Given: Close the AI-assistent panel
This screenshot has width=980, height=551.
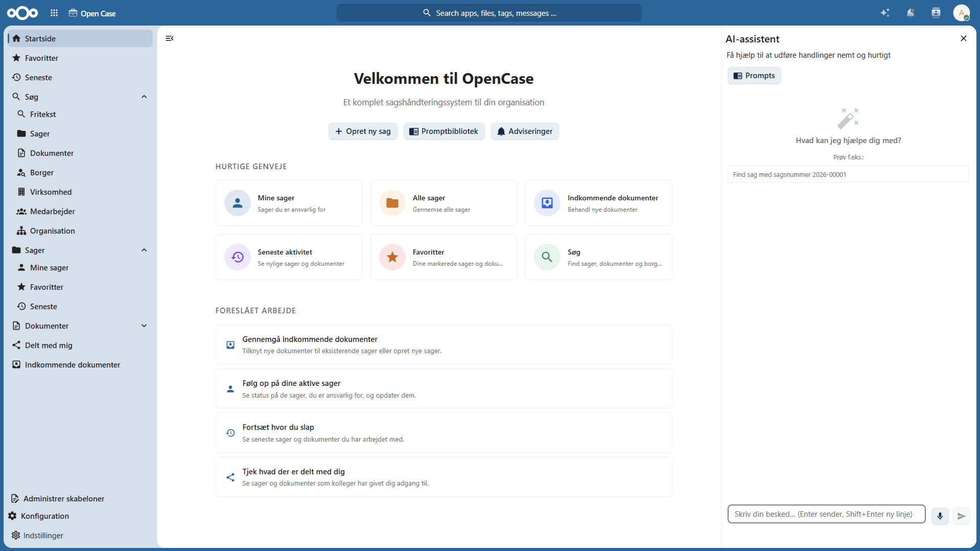Looking at the screenshot, I should point(964,38).
